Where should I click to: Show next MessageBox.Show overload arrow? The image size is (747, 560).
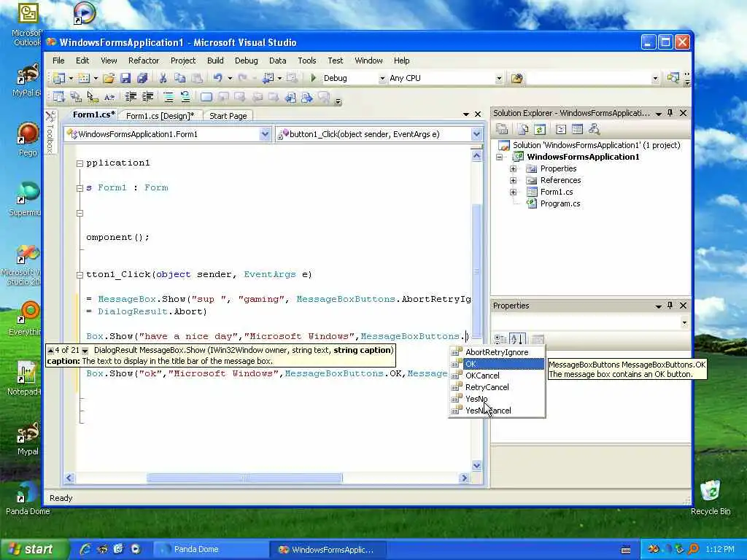[x=85, y=351]
